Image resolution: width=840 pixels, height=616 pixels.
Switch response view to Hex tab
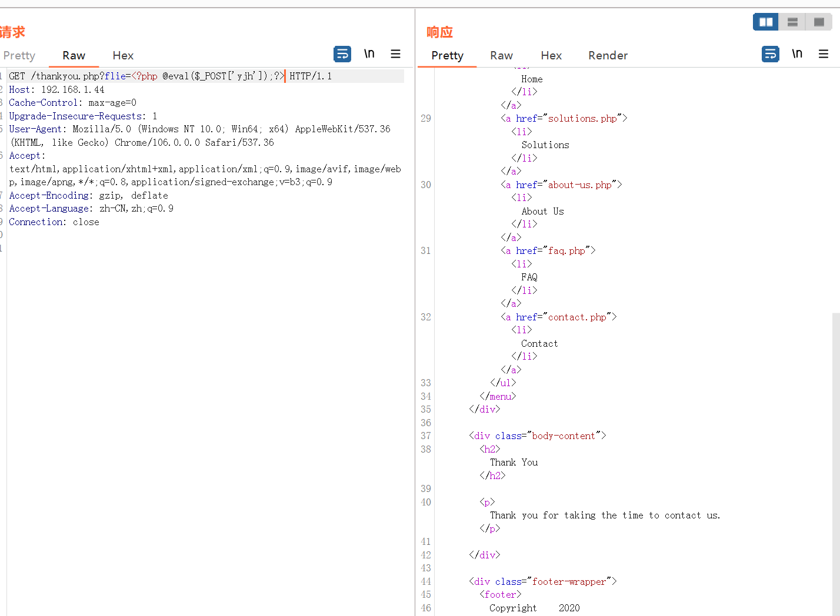point(551,55)
